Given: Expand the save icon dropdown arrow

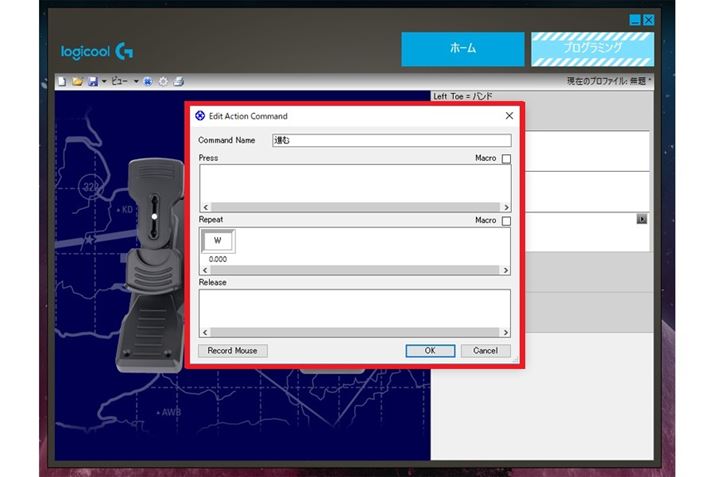Looking at the screenshot, I should [103, 81].
